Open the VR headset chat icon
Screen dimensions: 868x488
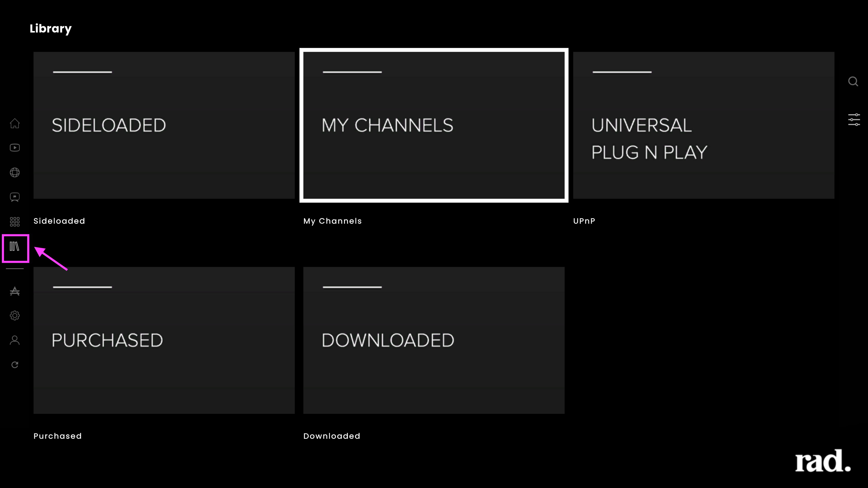coord(14,197)
